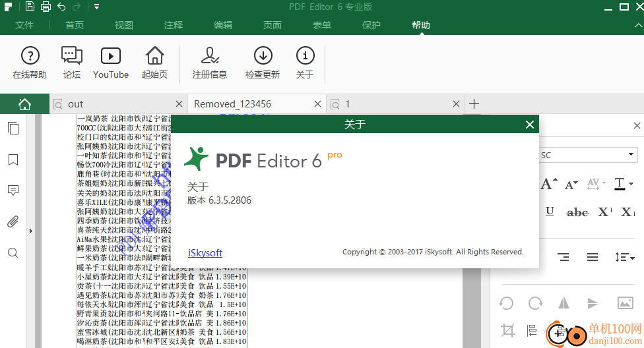The width and height of the screenshot is (644, 348).
Task: Open the iSkysoft link
Action: point(205,253)
